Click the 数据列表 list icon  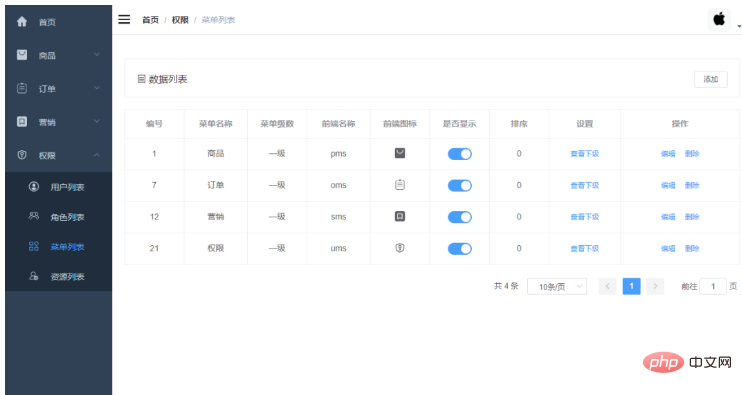point(141,79)
